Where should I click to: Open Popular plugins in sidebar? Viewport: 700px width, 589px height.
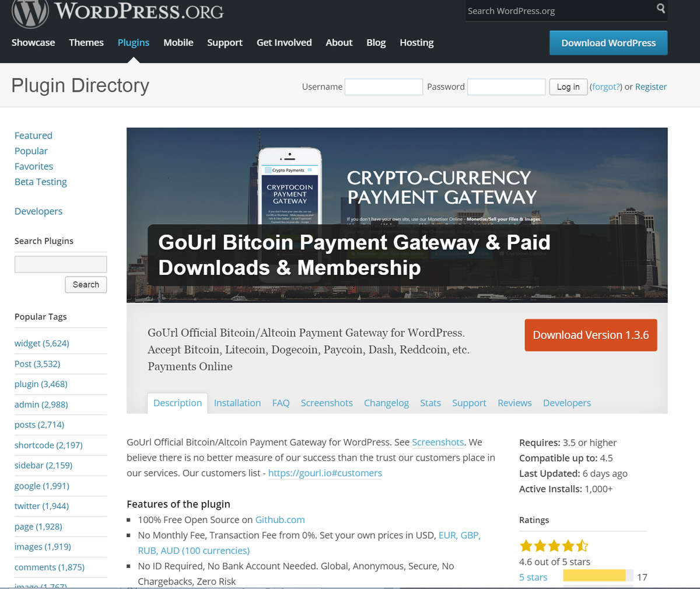pyautogui.click(x=31, y=151)
